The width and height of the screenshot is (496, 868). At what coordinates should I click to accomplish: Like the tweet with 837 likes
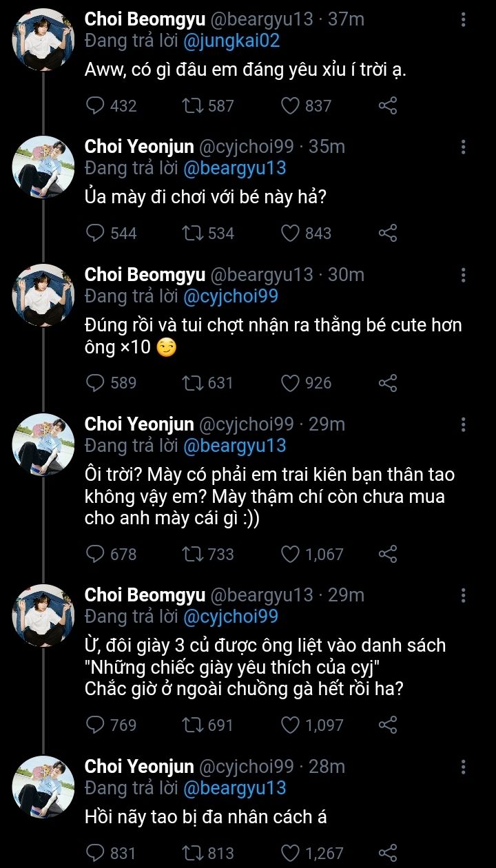[291, 105]
